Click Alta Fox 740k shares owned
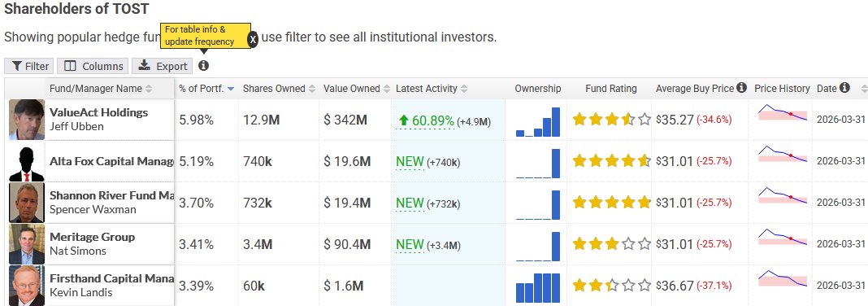Screen dimensions: 868x306 click(258, 161)
